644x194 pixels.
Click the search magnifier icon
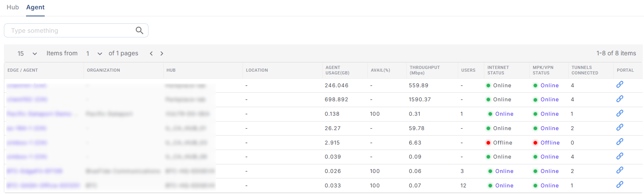[x=139, y=30]
